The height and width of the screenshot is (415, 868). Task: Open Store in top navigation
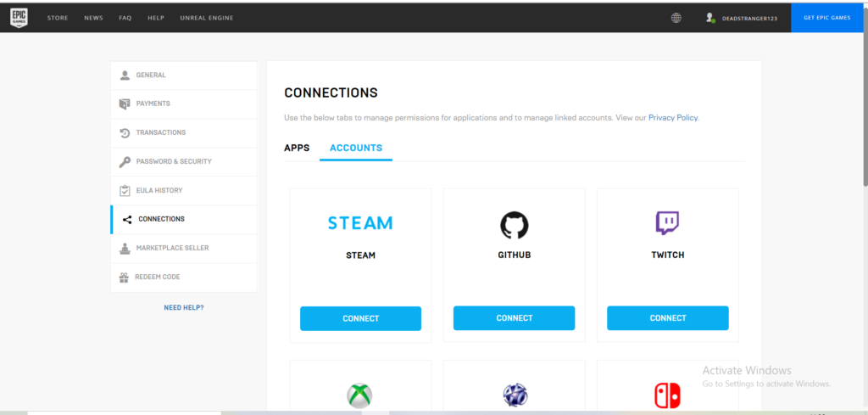coord(58,18)
